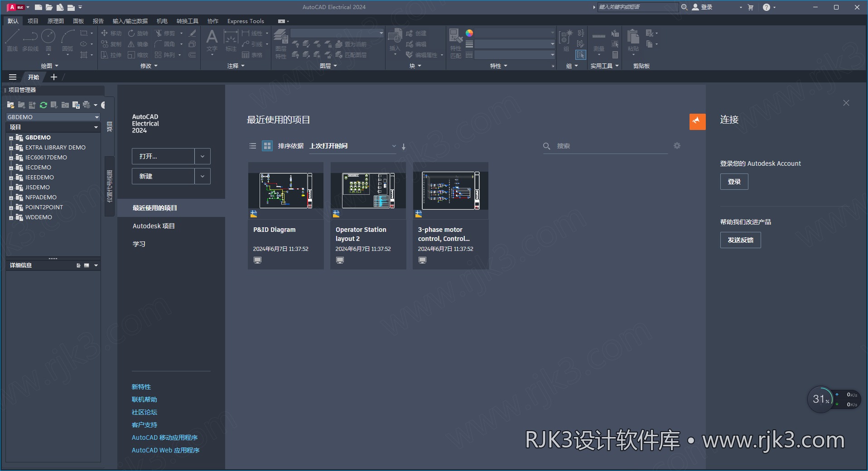This screenshot has height=471, width=868.
Task: Click the Mirror (镜像) tool
Action: pos(138,44)
